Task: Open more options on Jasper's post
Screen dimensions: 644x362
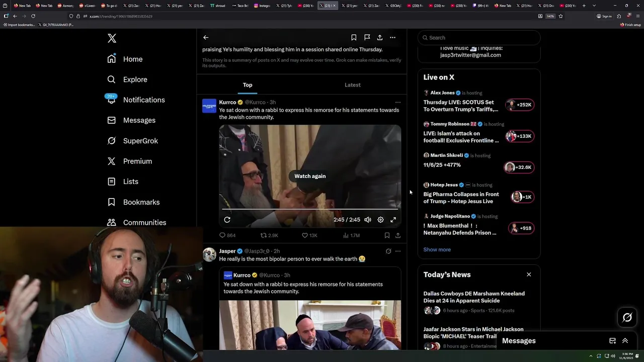Action: 397,251
